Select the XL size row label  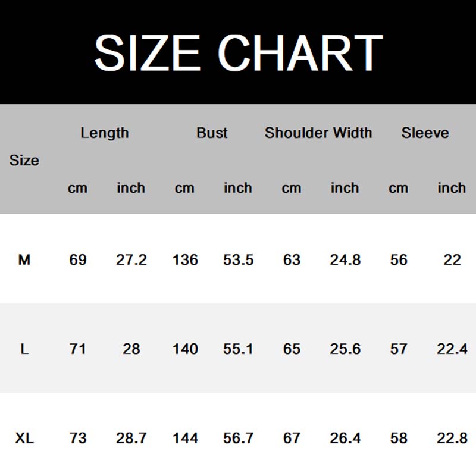coord(24,438)
